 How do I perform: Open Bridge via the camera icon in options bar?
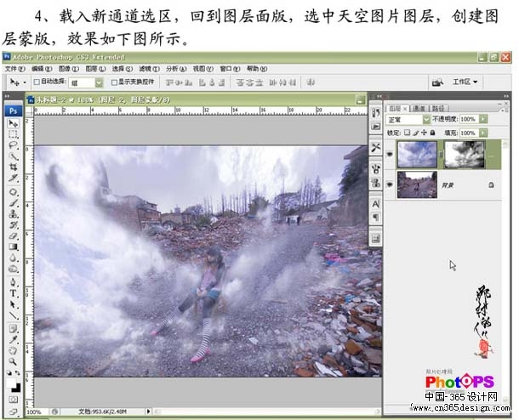coord(437,82)
